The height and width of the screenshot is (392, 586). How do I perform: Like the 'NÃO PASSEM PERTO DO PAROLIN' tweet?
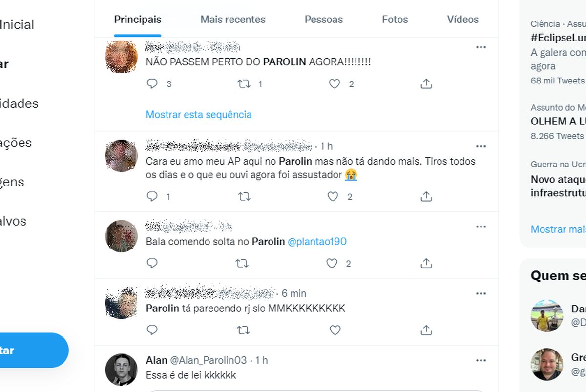[334, 84]
